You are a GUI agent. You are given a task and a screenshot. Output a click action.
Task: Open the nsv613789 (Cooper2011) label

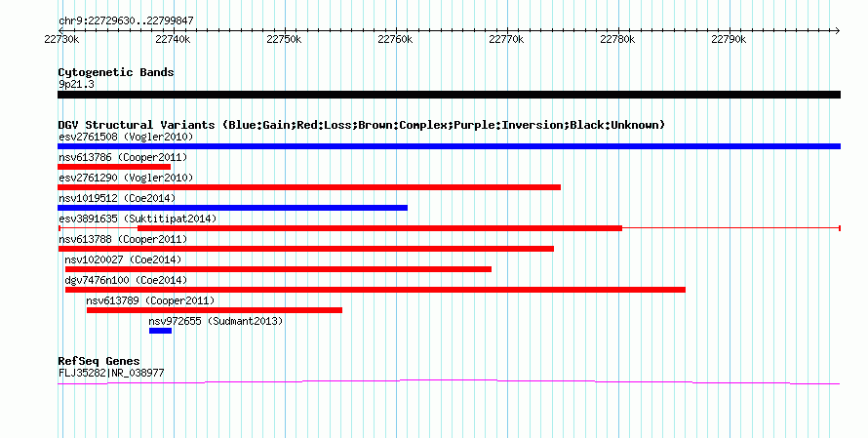coord(150,300)
